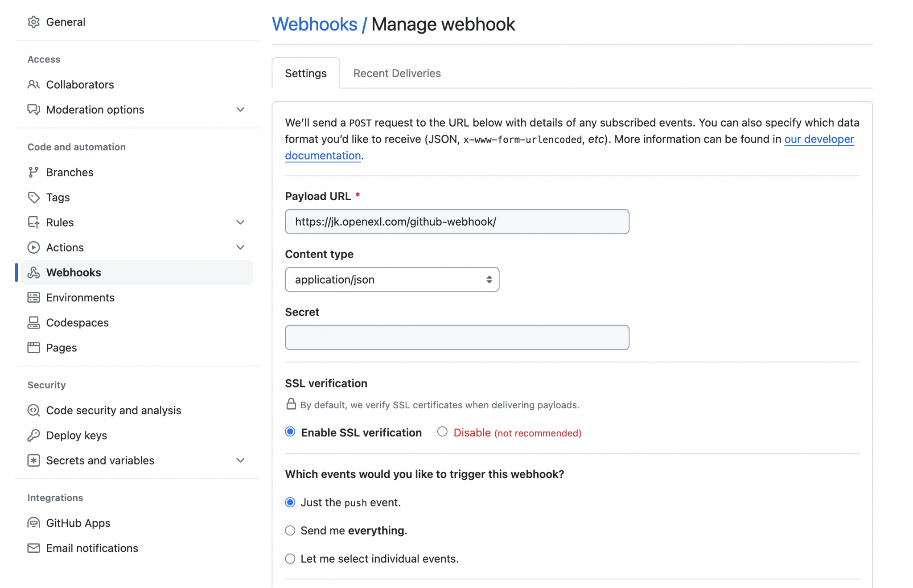Viewport: 913px width, 588px height.
Task: Select the Branches icon in sidebar
Action: (34, 172)
